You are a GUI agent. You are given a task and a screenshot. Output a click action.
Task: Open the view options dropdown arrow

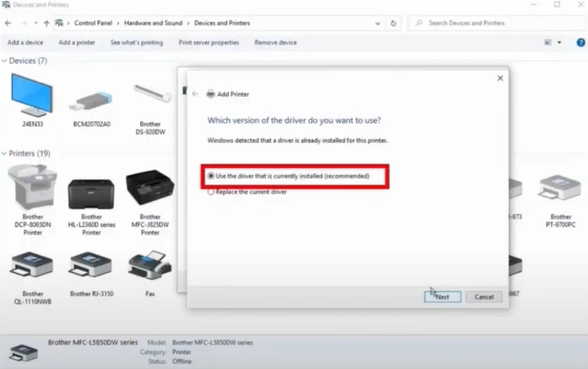point(559,42)
